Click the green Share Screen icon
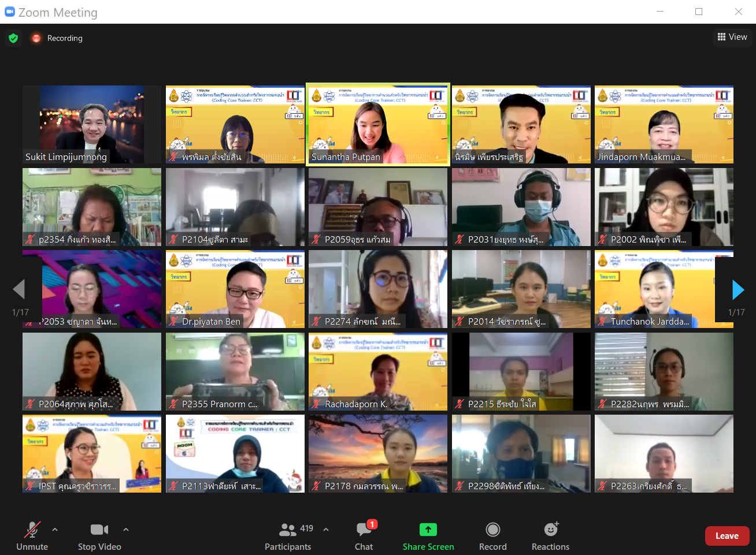The width and height of the screenshot is (756, 555). tap(428, 529)
